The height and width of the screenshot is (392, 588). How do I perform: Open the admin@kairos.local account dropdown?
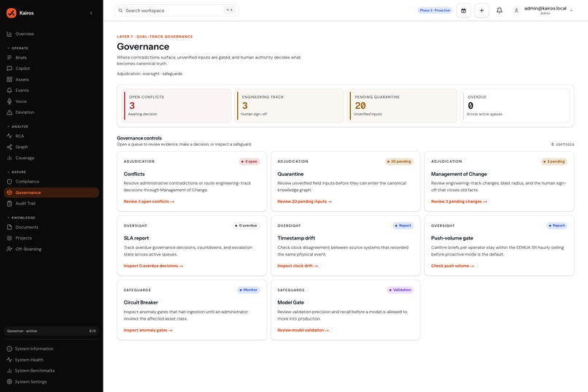click(543, 10)
